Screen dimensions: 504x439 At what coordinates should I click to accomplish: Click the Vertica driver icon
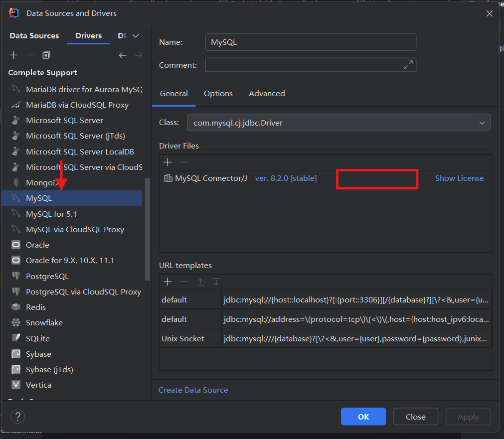click(x=16, y=385)
